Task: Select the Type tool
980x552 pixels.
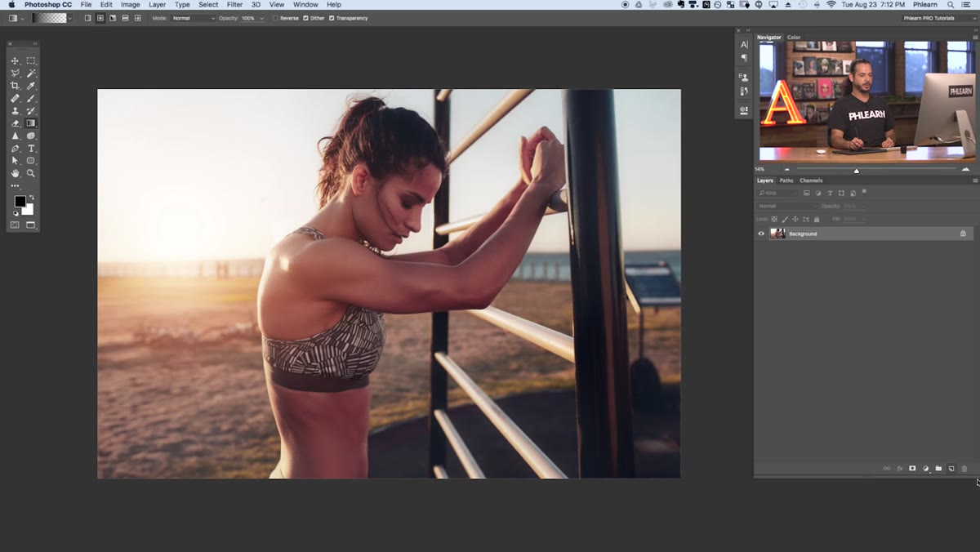Action: (31, 149)
